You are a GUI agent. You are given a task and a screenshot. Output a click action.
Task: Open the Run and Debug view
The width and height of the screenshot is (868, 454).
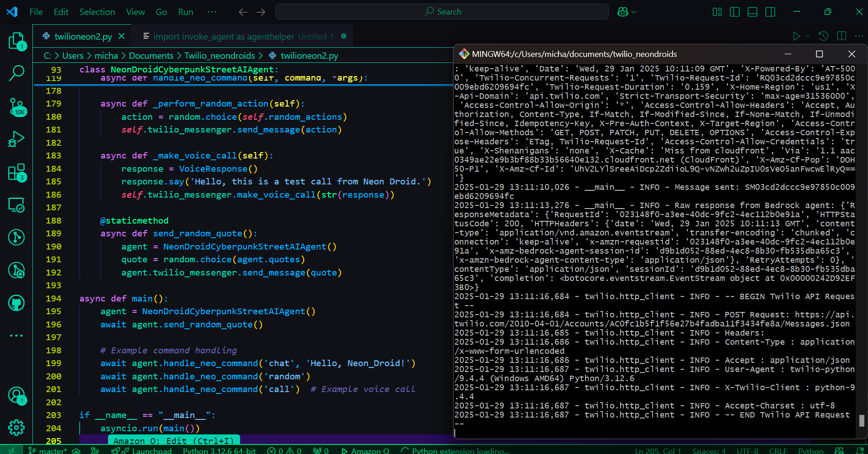pyautogui.click(x=16, y=139)
